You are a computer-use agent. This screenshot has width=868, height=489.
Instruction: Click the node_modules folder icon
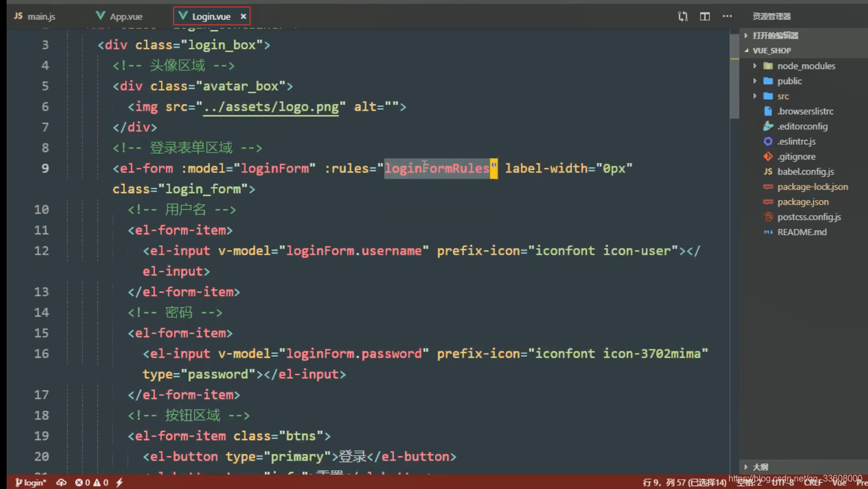[768, 66]
